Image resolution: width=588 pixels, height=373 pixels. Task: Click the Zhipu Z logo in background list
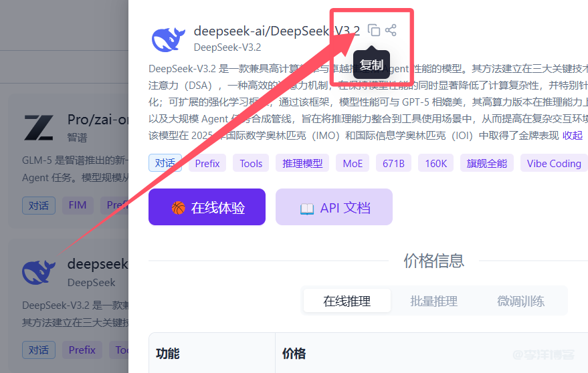point(39,128)
